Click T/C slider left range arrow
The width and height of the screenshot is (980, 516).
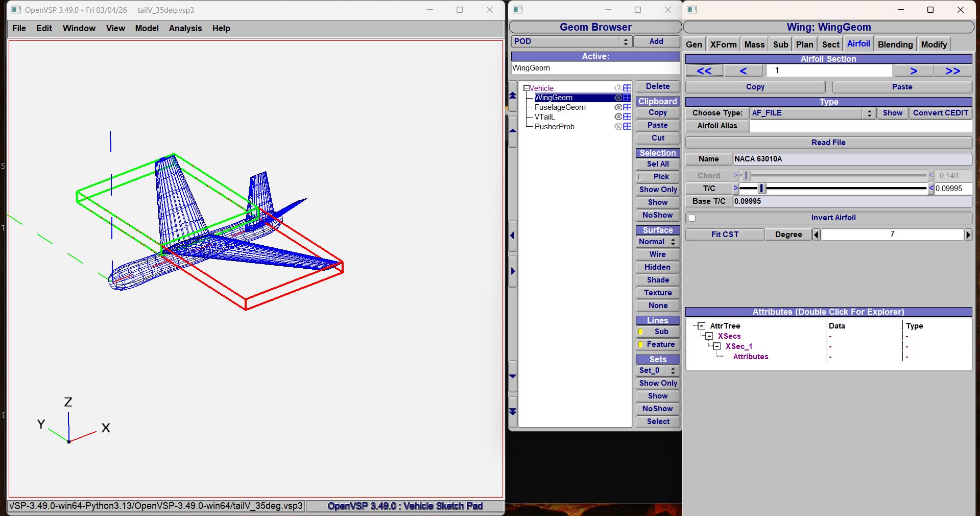[x=736, y=189]
